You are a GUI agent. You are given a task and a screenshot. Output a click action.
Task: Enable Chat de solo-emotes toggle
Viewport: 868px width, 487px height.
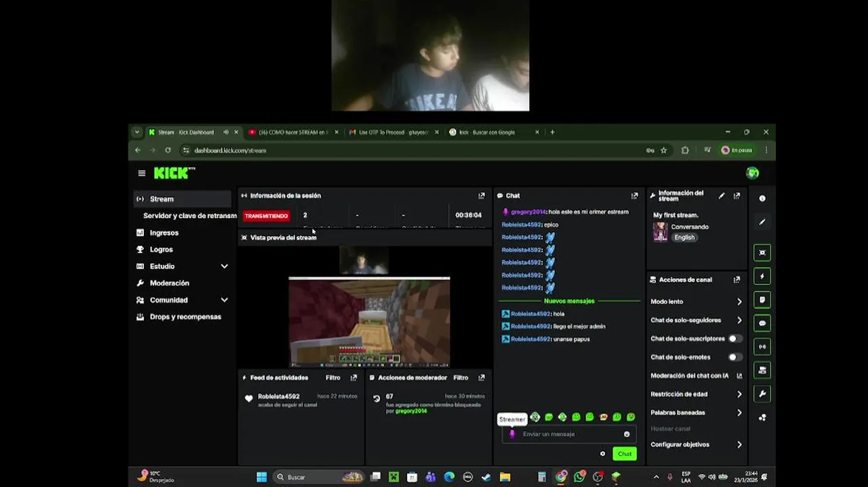click(734, 357)
